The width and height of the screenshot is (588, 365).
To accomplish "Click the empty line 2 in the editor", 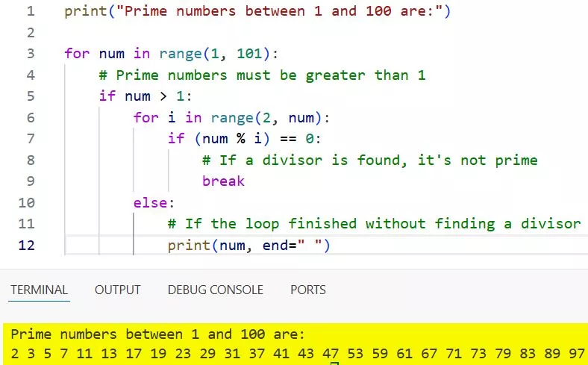I will 224,33.
